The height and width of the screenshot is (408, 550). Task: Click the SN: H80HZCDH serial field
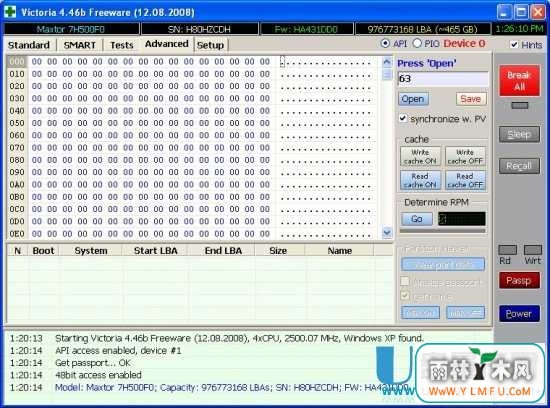200,29
